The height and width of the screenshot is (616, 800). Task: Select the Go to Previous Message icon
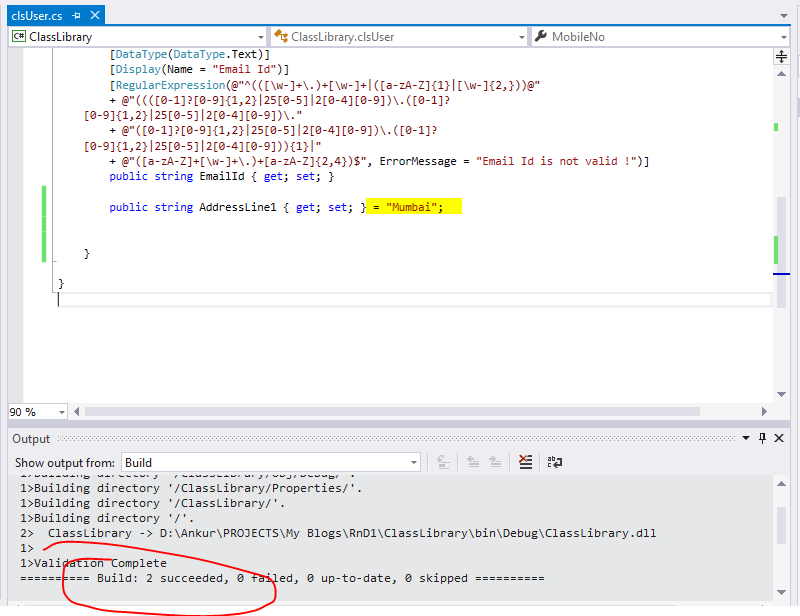(472, 462)
